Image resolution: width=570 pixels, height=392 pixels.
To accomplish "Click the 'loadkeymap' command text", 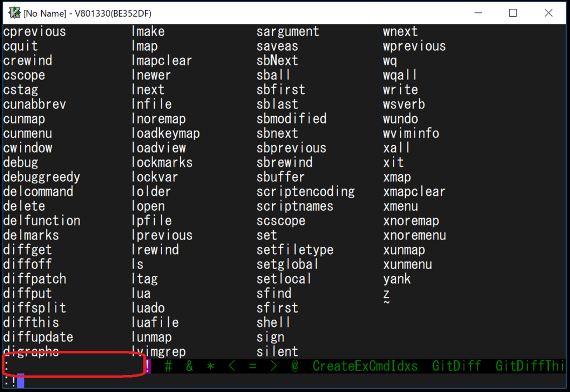I will (x=166, y=133).
